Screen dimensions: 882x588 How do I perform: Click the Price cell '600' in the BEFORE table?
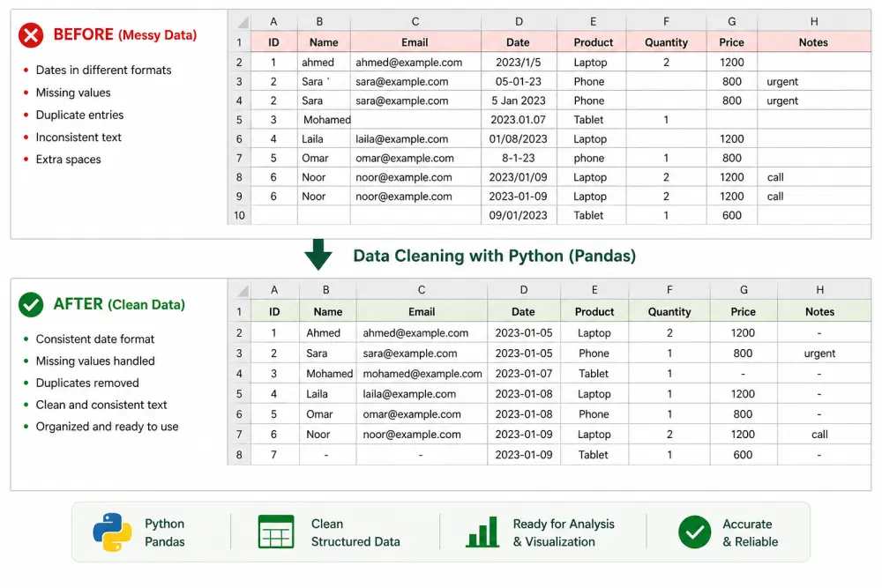(x=732, y=215)
